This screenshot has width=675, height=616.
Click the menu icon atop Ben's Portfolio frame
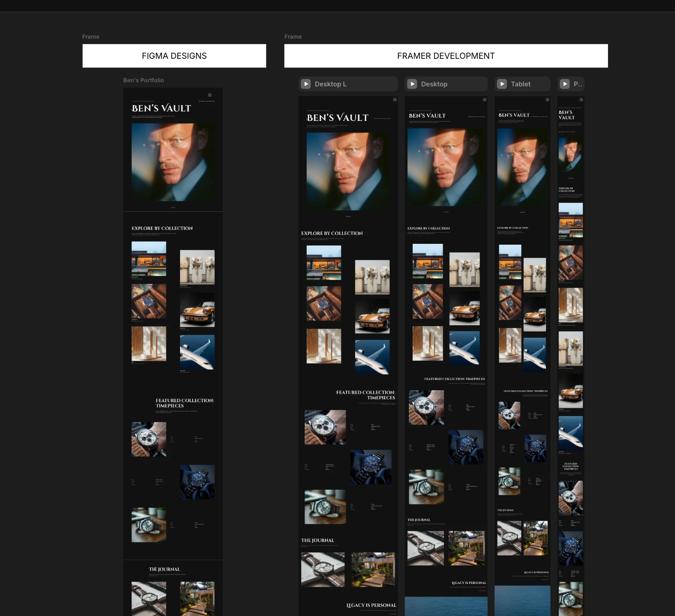[210, 95]
